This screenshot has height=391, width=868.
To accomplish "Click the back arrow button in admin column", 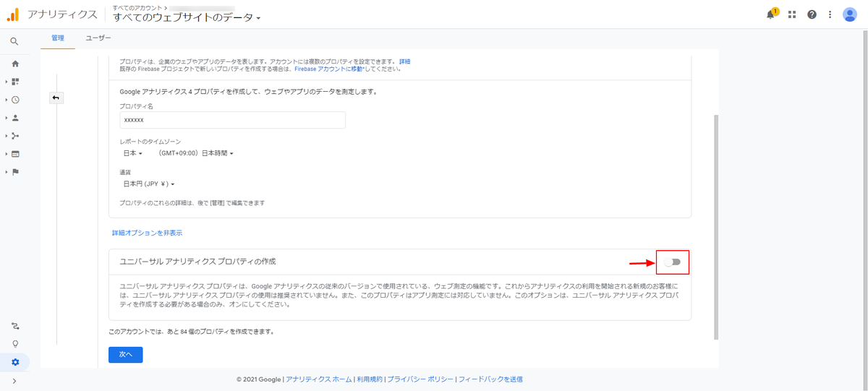I will pos(56,98).
